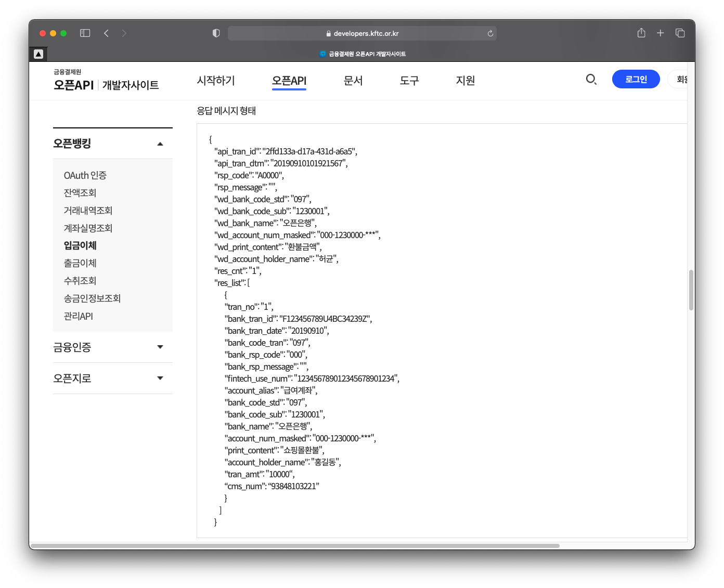Open 송금인정보조회 in sidebar

click(92, 298)
